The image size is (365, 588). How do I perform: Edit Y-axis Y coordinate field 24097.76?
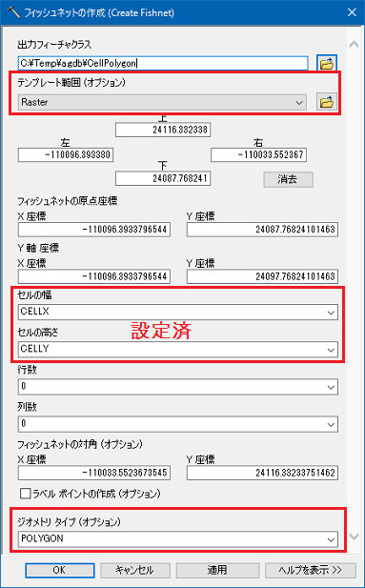pyautogui.click(x=262, y=276)
